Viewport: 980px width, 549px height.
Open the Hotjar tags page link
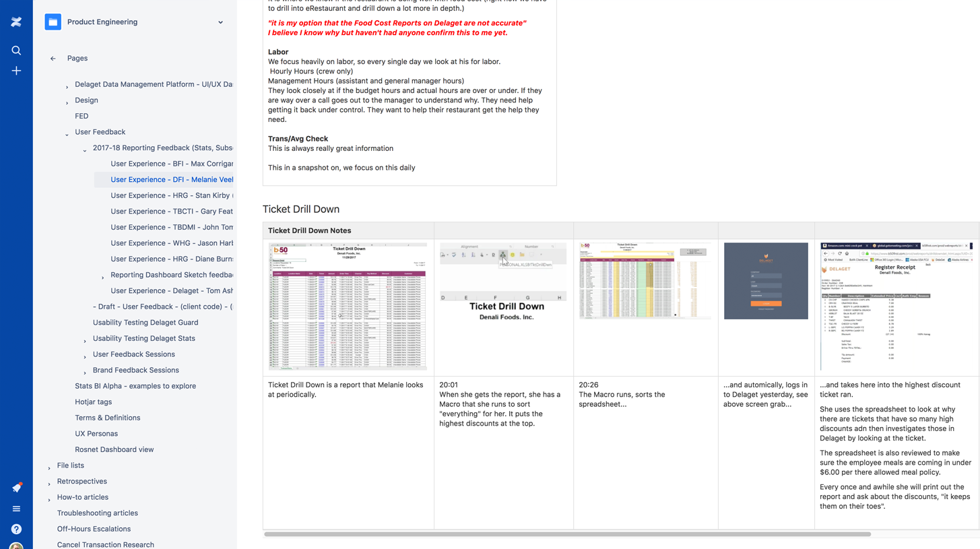[93, 401]
